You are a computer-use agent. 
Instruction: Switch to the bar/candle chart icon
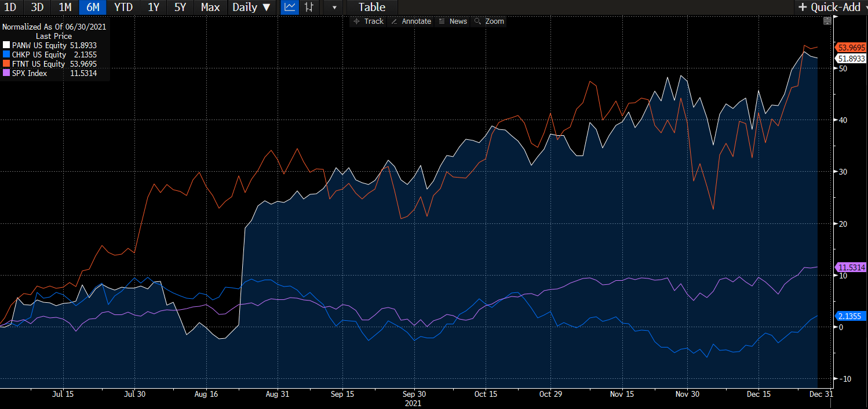[309, 8]
